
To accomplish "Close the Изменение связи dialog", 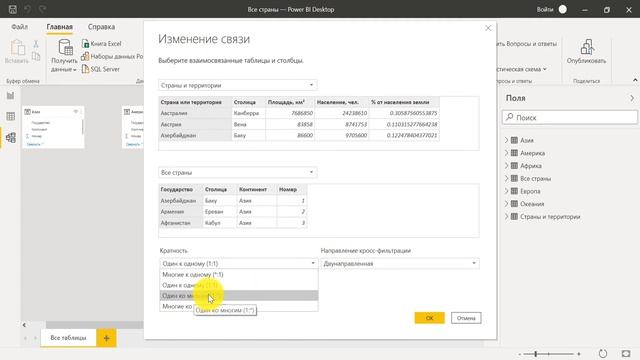I will point(488,28).
